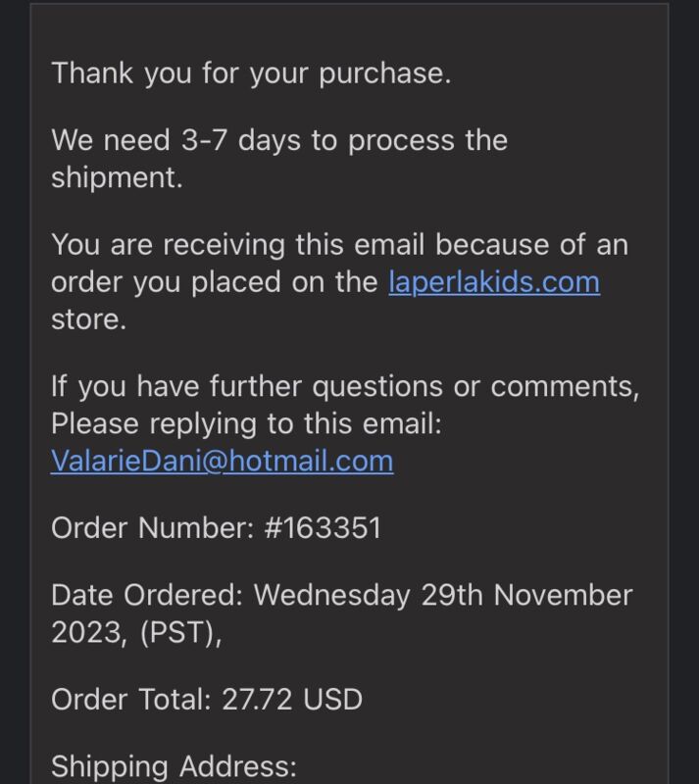This screenshot has height=784, width=699.
Task: Select the 'Thank you for your purchase' line
Action: coord(251,74)
